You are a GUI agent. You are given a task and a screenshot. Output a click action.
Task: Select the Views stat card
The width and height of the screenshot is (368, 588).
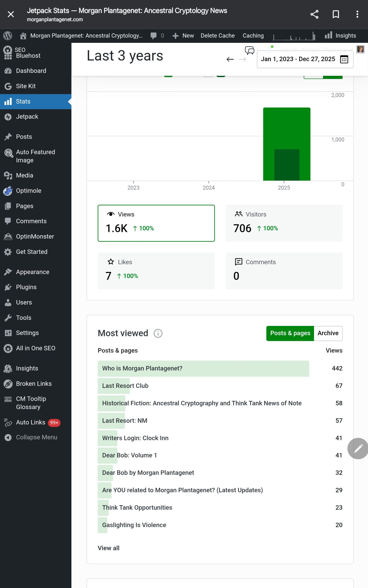pyautogui.click(x=156, y=223)
